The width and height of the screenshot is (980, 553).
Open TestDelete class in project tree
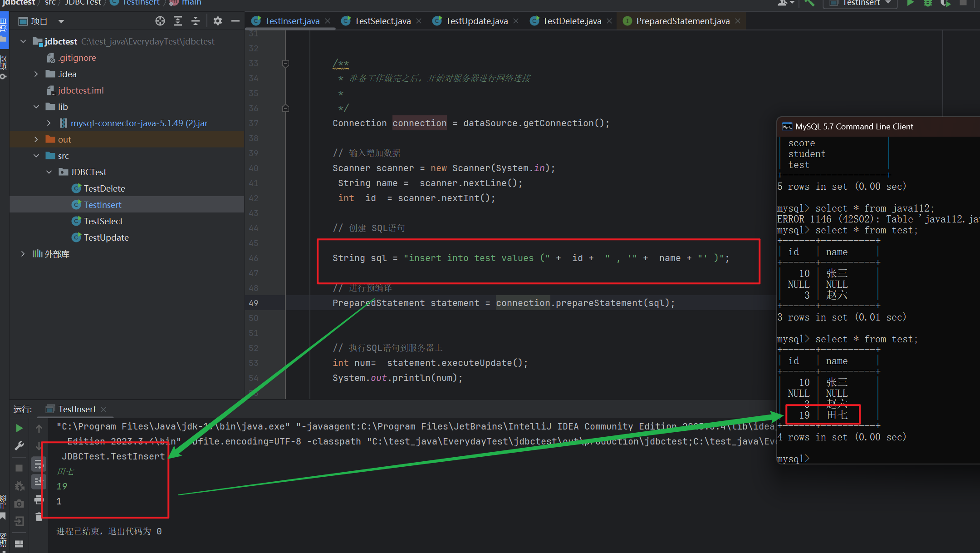click(104, 188)
